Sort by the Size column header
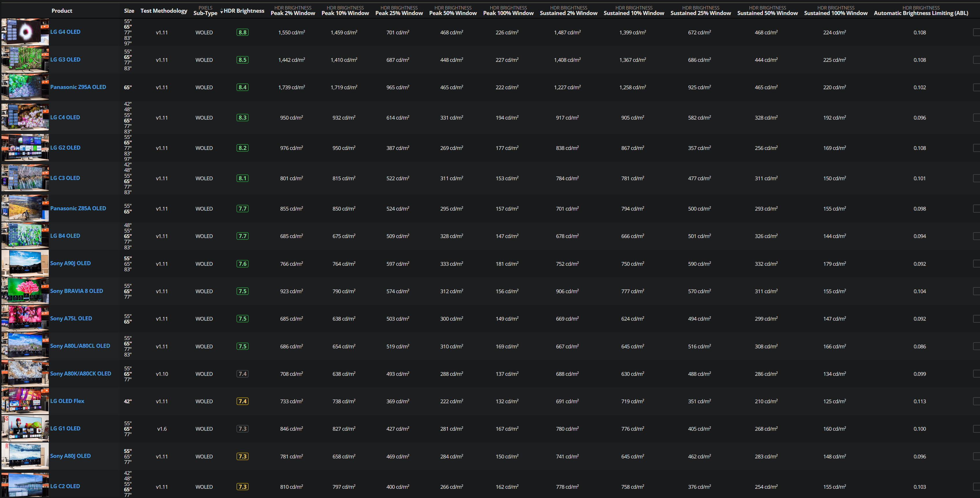 [x=129, y=11]
